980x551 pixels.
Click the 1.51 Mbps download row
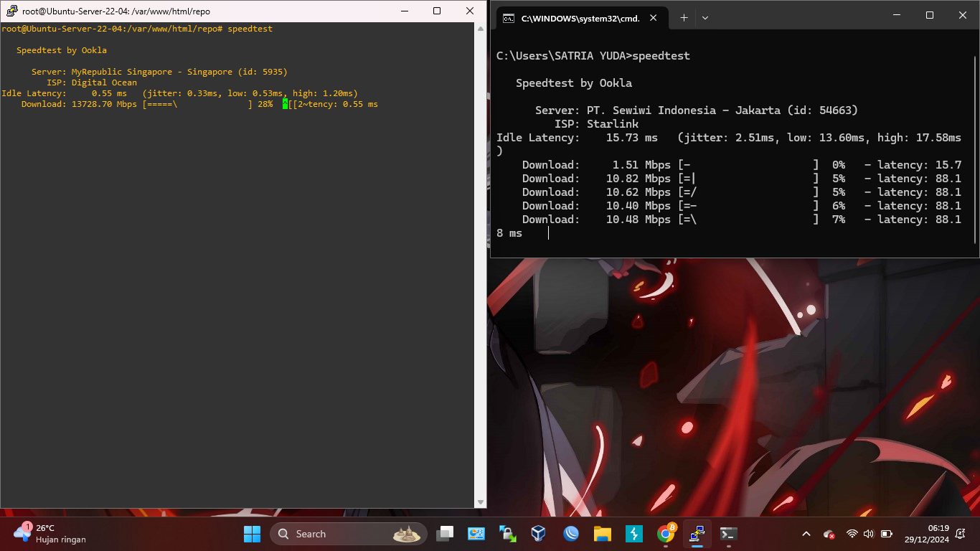[742, 165]
